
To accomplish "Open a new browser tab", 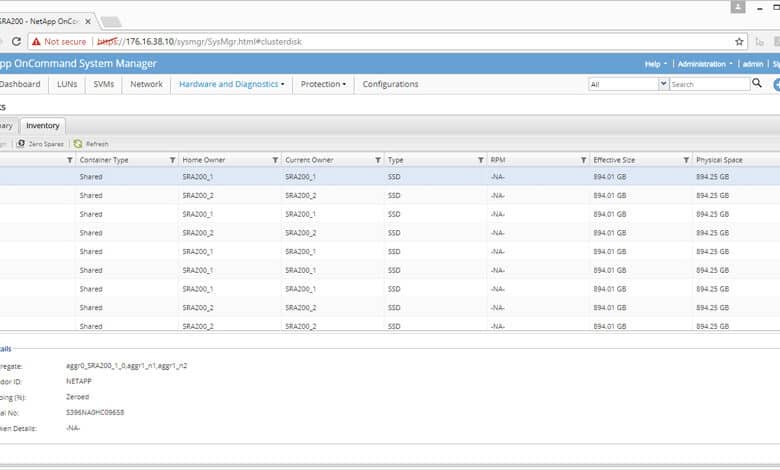I will 110,22.
